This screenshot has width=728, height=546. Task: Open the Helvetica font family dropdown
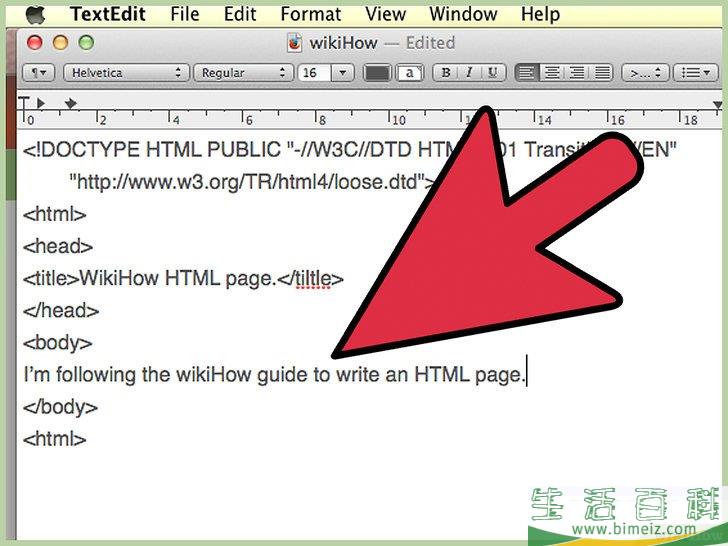[x=126, y=73]
